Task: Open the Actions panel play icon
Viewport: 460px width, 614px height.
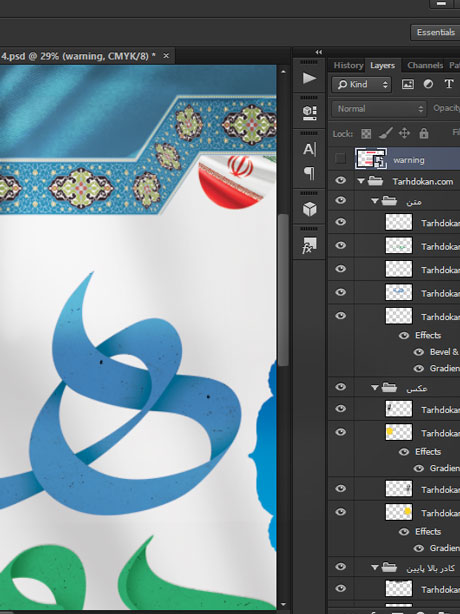Action: [x=309, y=78]
